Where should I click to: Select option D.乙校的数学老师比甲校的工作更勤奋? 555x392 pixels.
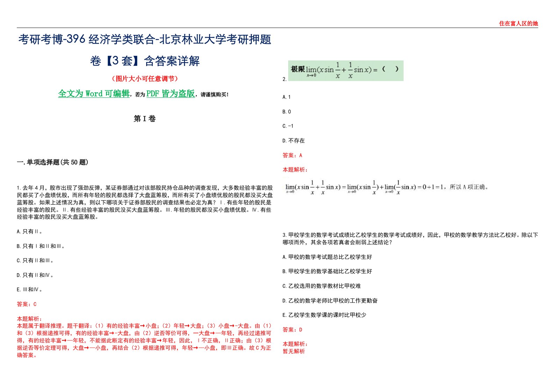[330, 301]
